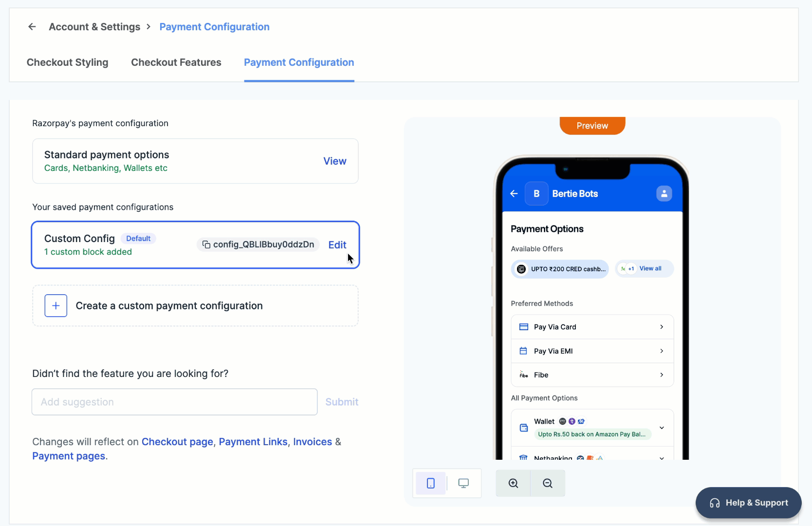The image size is (812, 526).
Task: Click the calendar icon beside Pay Via EMI
Action: coord(523,351)
